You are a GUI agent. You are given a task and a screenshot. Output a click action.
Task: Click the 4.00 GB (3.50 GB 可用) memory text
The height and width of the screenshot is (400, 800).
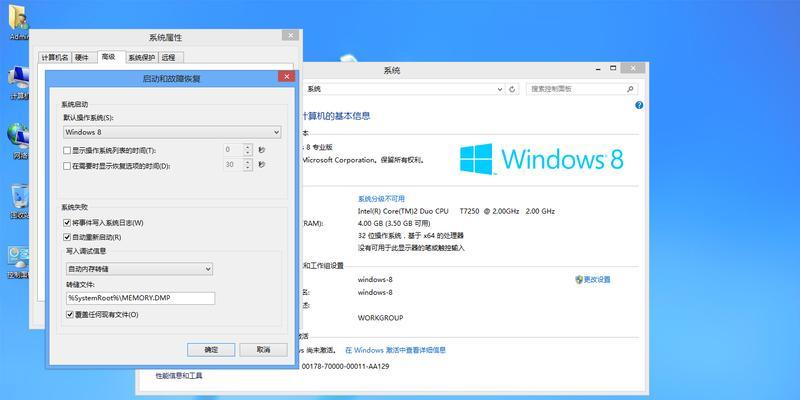click(394, 223)
